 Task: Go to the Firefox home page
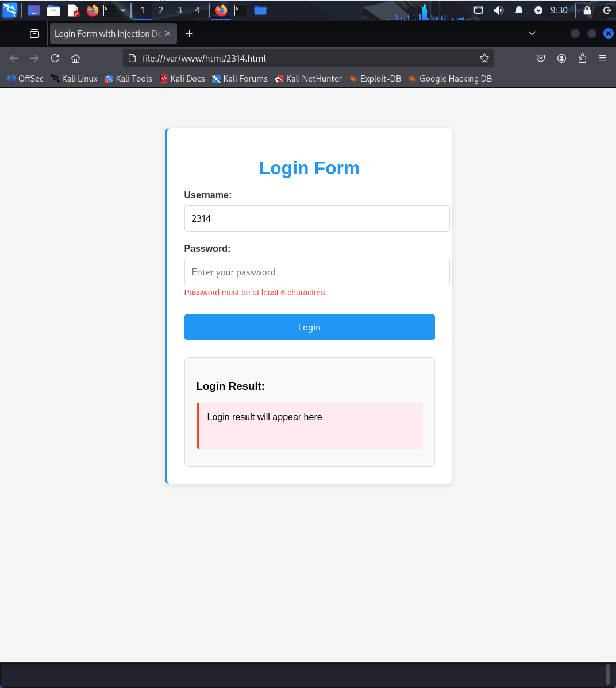pyautogui.click(x=75, y=58)
